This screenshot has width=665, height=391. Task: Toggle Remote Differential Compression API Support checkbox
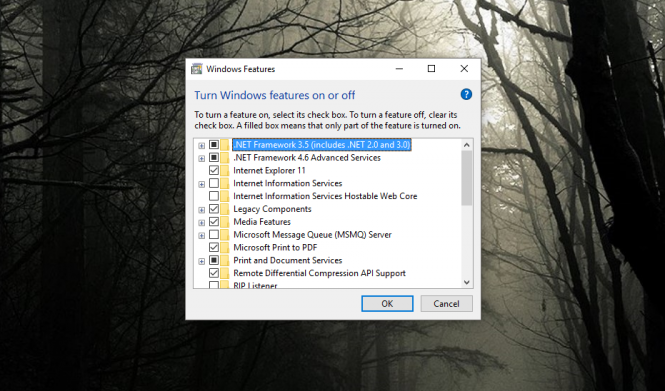(x=214, y=273)
